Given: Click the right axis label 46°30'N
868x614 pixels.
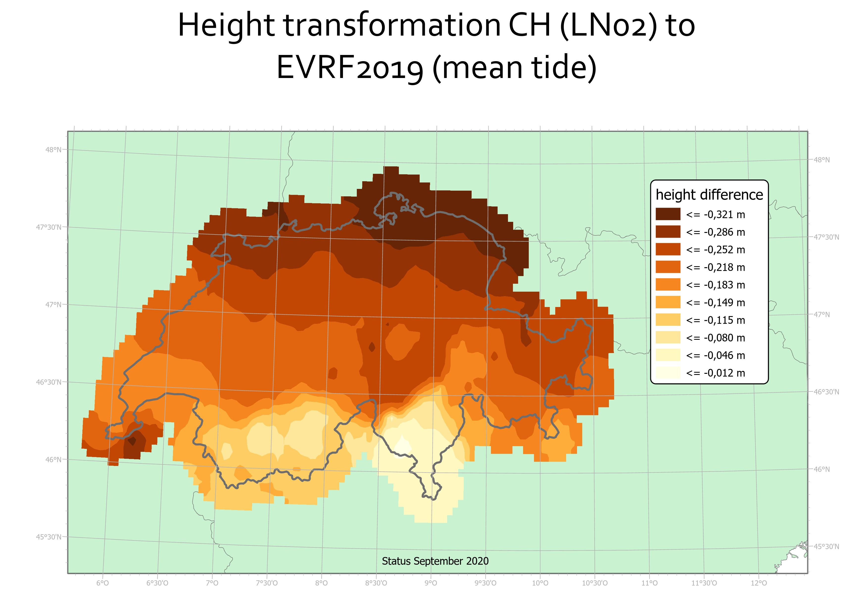Looking at the screenshot, I should tap(826, 392).
